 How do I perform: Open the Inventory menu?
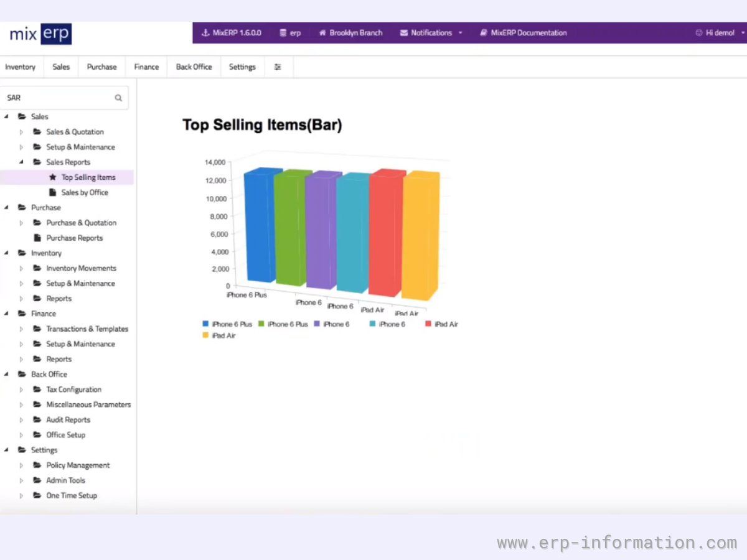pyautogui.click(x=21, y=67)
